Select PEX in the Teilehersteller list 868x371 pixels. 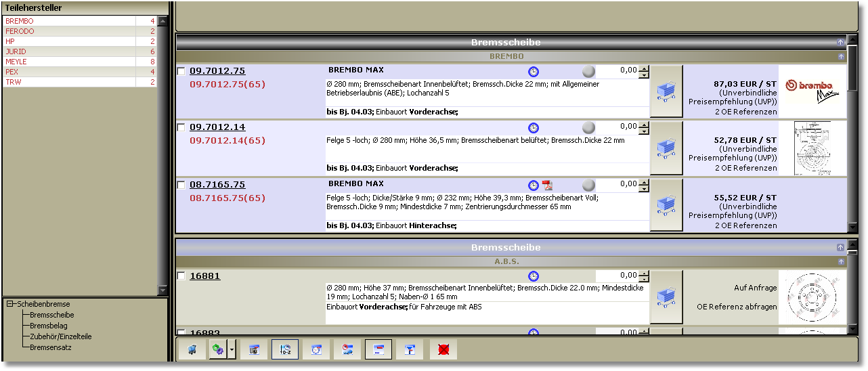point(79,72)
